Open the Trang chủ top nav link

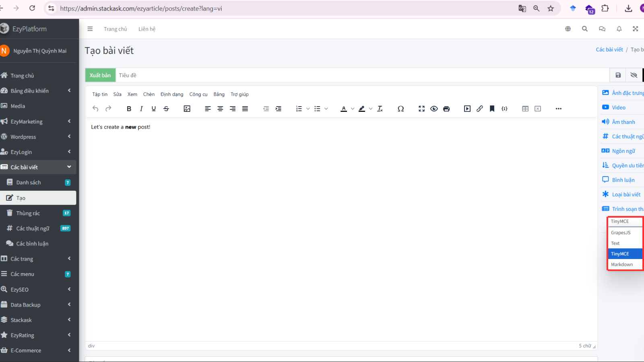click(115, 29)
